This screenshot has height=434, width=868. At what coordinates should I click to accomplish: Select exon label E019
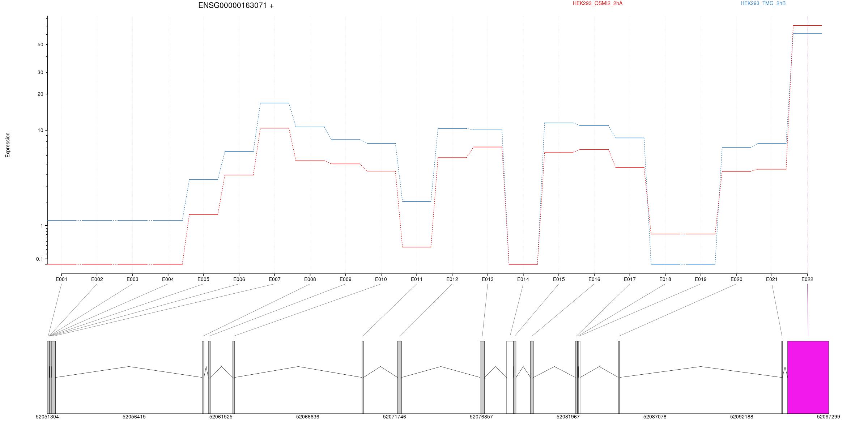coord(701,279)
